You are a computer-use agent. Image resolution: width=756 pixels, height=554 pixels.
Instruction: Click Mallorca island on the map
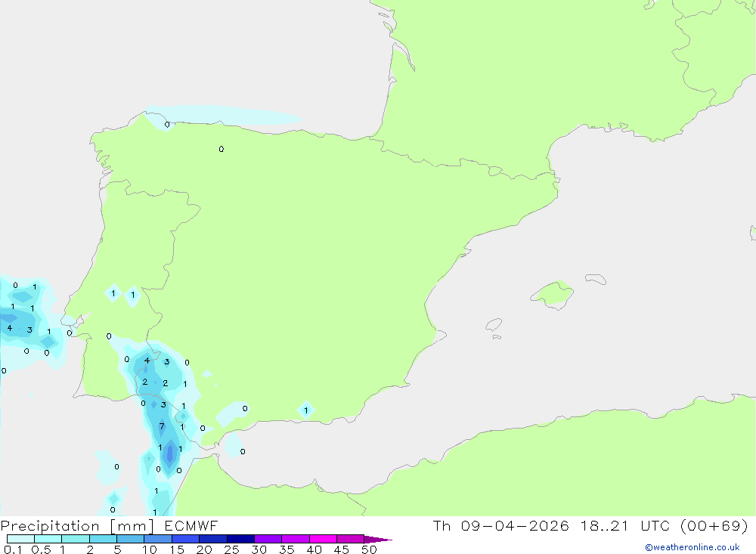553,294
